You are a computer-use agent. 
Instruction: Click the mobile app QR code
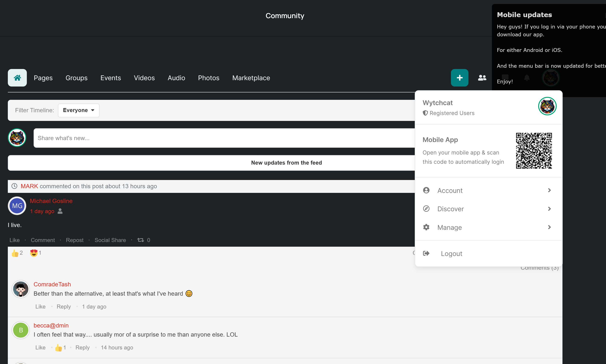coord(534,151)
